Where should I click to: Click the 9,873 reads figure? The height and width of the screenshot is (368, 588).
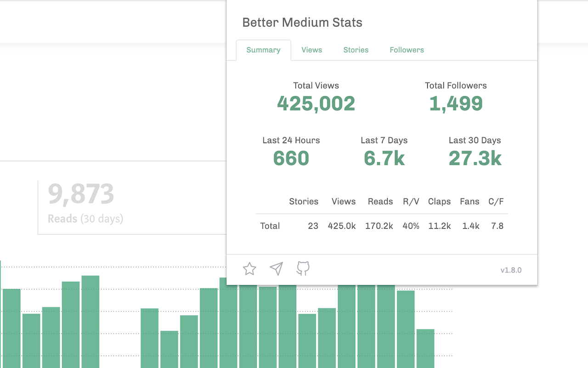coord(81,194)
